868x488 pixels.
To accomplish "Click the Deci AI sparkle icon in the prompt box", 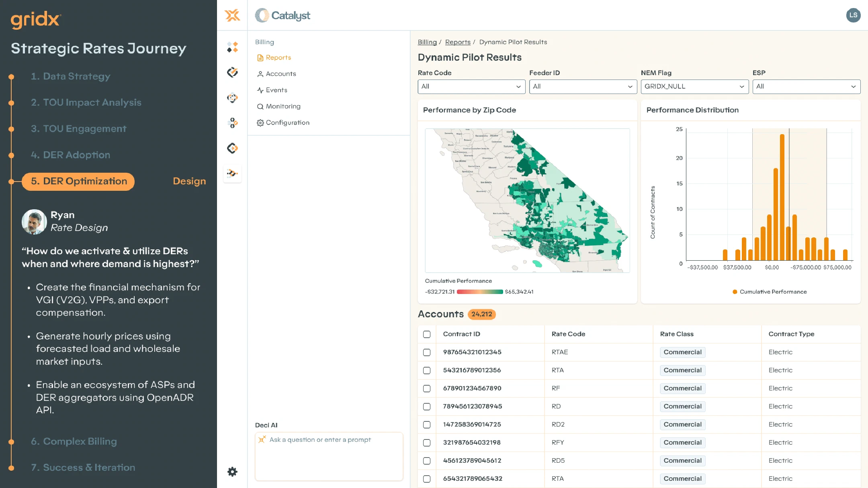I will pyautogui.click(x=262, y=439).
